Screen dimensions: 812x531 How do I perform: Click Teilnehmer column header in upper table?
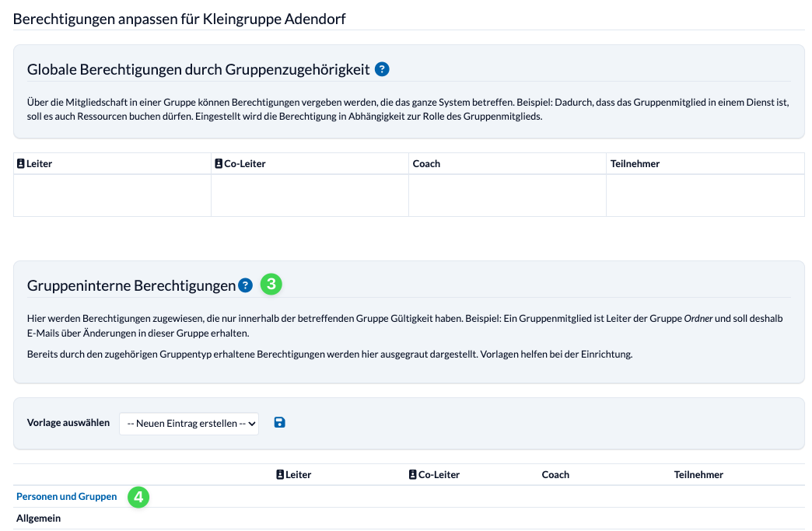click(x=635, y=164)
